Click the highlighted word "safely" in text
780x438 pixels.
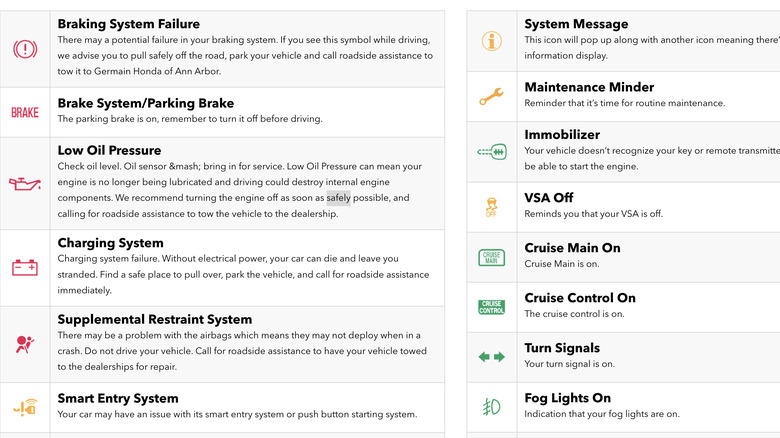tap(338, 198)
